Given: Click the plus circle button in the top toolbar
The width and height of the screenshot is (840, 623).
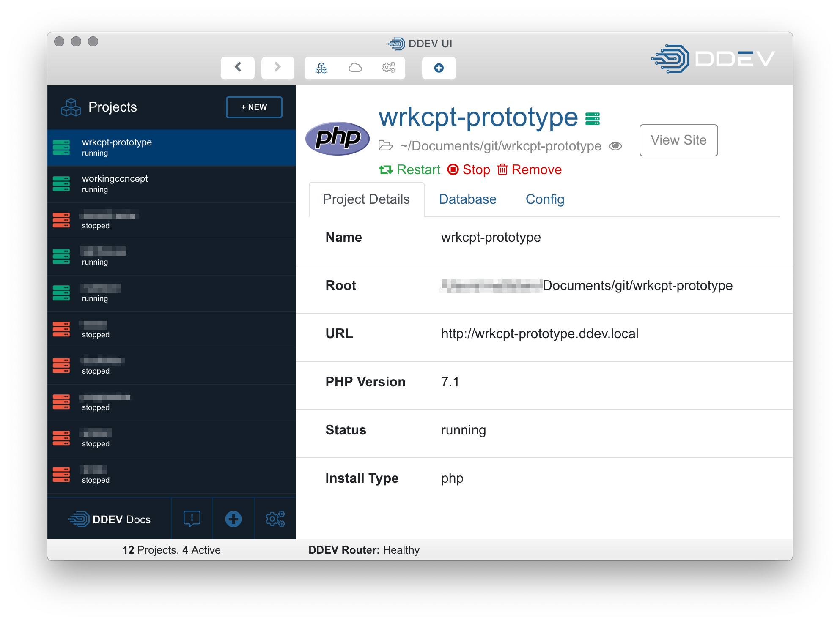Looking at the screenshot, I should [439, 68].
